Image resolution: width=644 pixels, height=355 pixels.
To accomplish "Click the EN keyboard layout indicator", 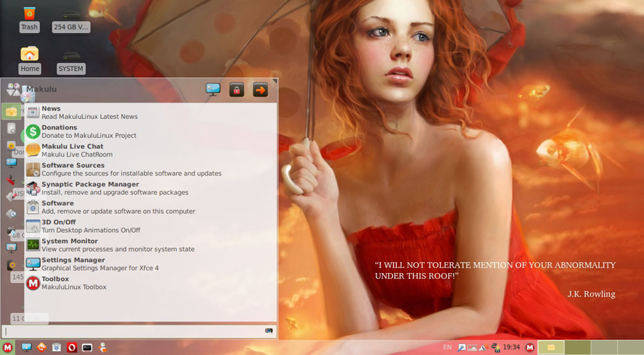I will pos(448,347).
